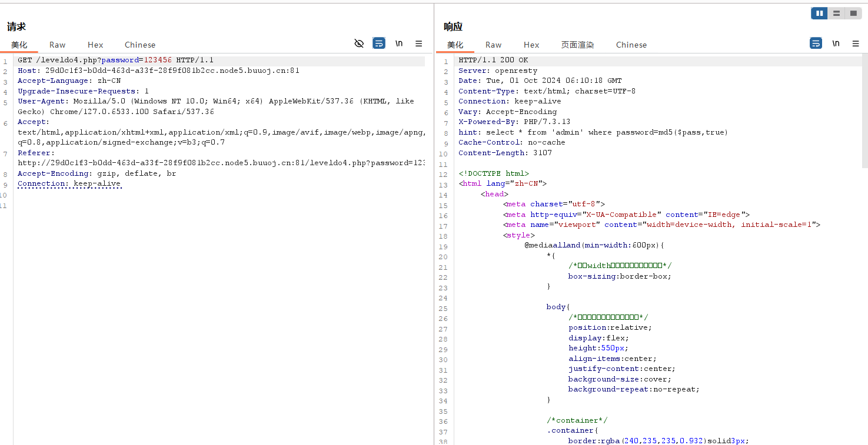The width and height of the screenshot is (868, 445).
Task: Click the <!DOCTYPE html> line in response
Action: coord(494,173)
